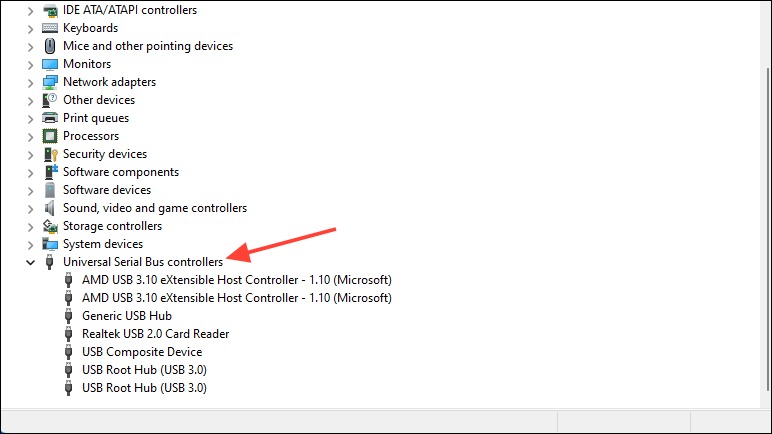Click the vertical scrollbar on the right edge
This screenshot has width=772, height=434.
coord(767,229)
